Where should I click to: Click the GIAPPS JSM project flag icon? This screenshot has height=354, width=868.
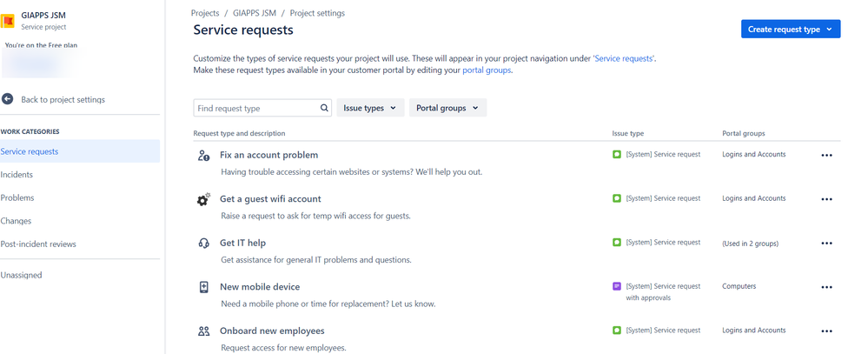click(7, 22)
